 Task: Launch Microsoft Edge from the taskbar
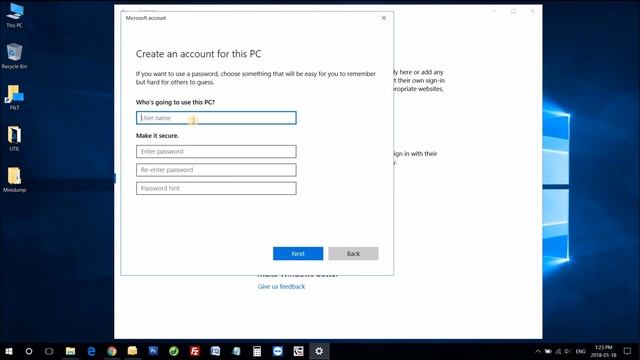click(91, 351)
